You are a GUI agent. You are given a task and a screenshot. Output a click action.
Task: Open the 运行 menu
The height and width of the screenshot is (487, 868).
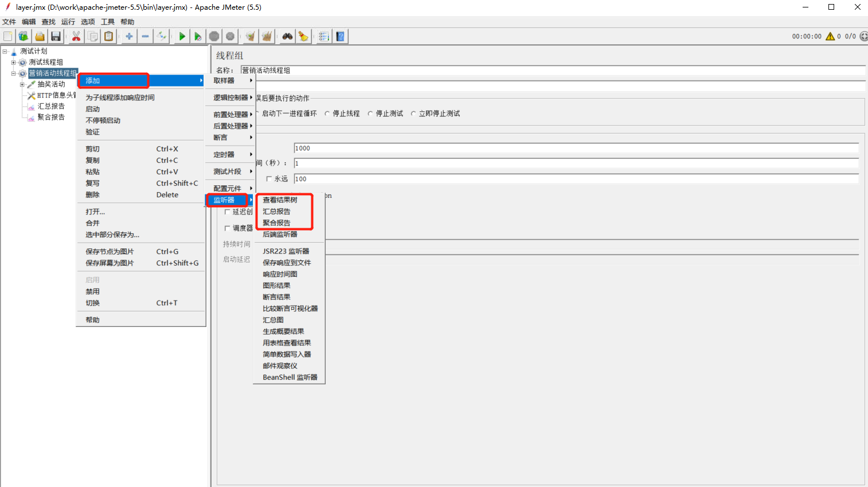pos(68,22)
